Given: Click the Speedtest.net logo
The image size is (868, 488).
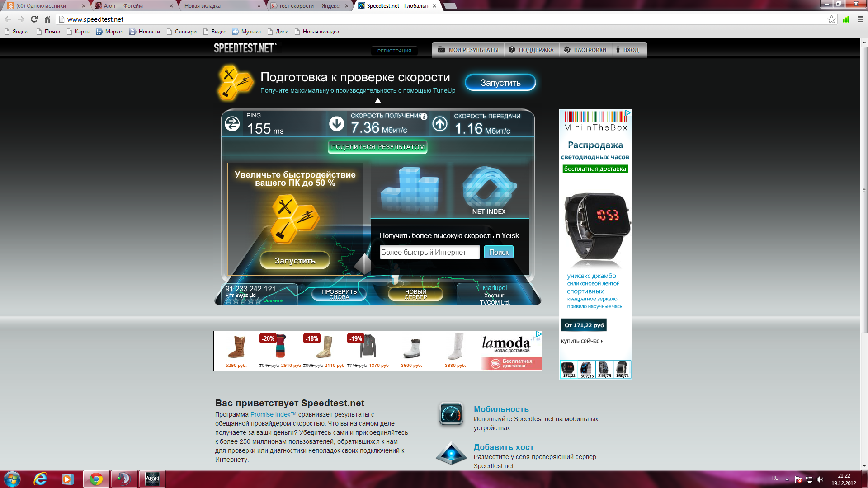Looking at the screenshot, I should pyautogui.click(x=245, y=48).
